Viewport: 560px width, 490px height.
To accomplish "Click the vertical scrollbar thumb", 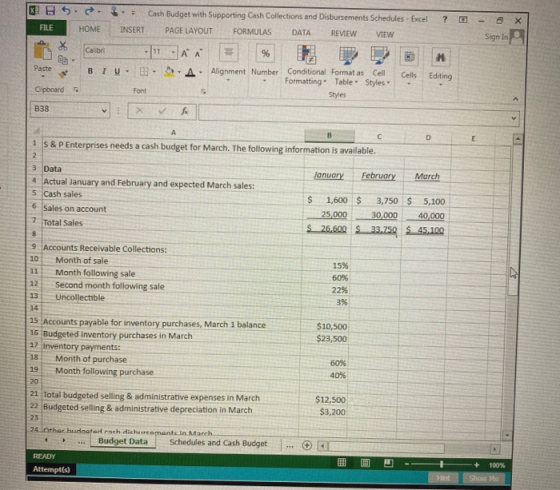I will coord(514,219).
